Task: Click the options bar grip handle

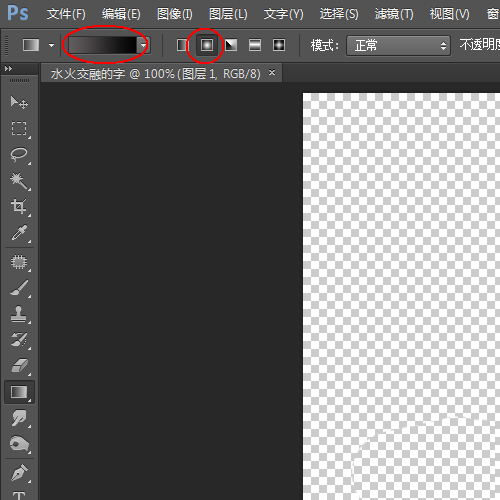Action: (x=6, y=45)
